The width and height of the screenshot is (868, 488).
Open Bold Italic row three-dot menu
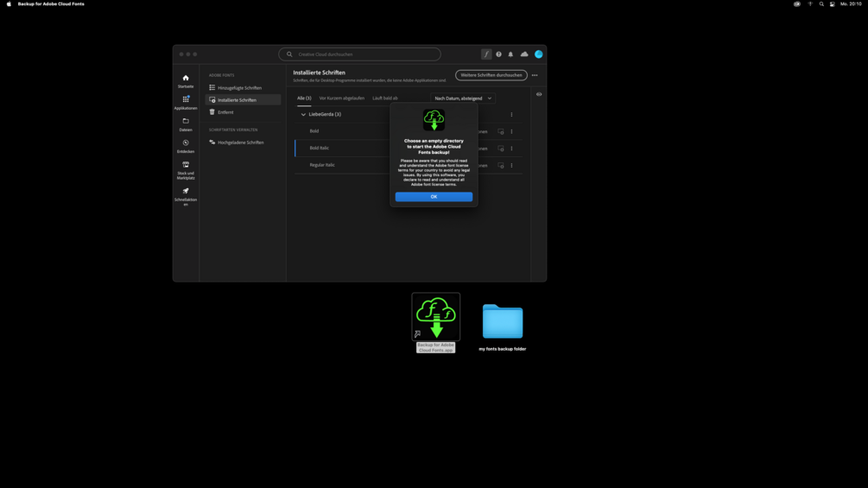(x=511, y=149)
